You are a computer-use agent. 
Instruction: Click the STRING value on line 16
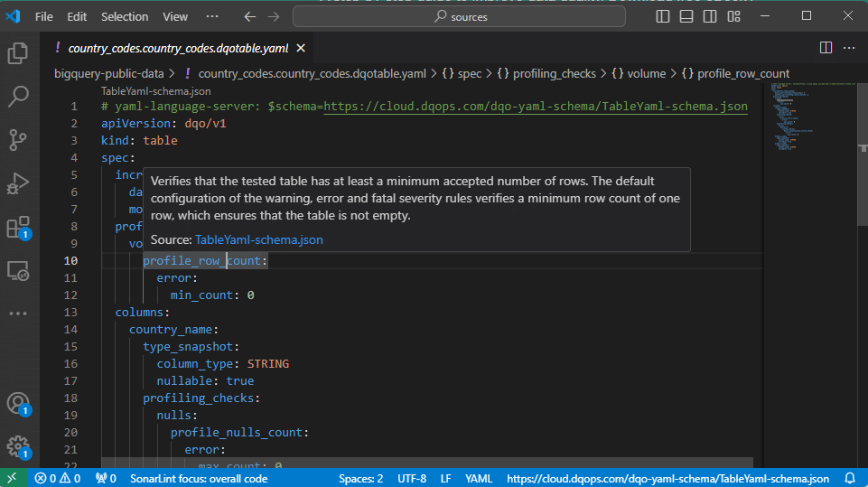(x=268, y=363)
